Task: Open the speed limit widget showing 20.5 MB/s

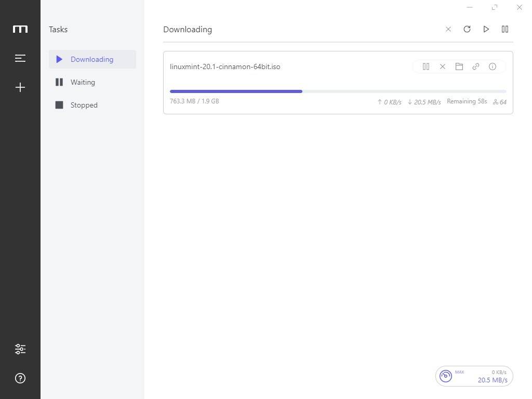Action: coord(474,376)
